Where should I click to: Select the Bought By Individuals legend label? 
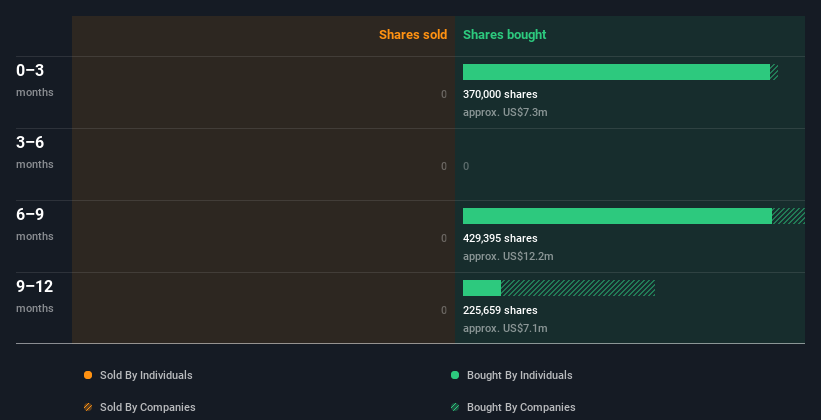(x=519, y=375)
